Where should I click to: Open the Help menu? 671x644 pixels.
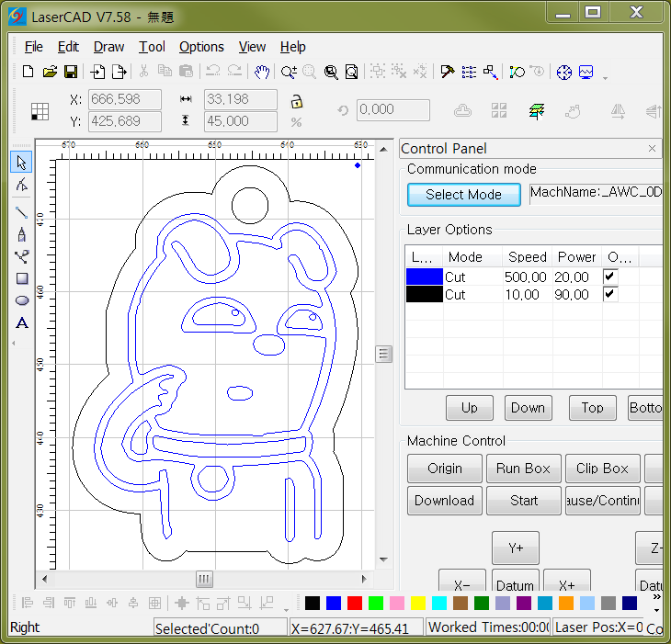(292, 47)
